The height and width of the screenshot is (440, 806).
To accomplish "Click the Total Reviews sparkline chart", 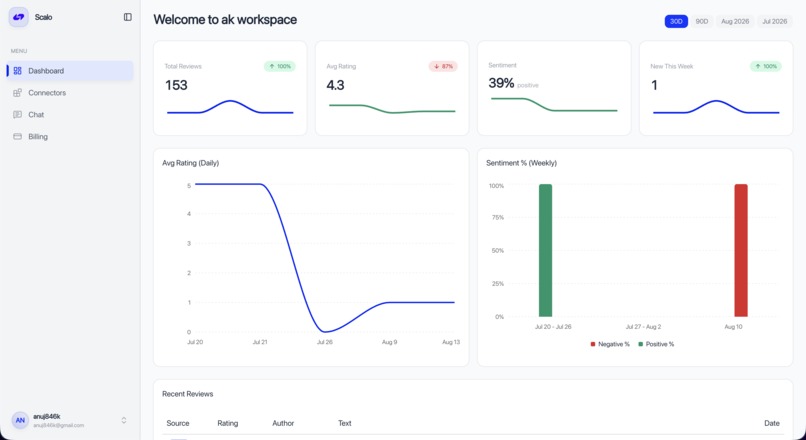I will [230, 107].
